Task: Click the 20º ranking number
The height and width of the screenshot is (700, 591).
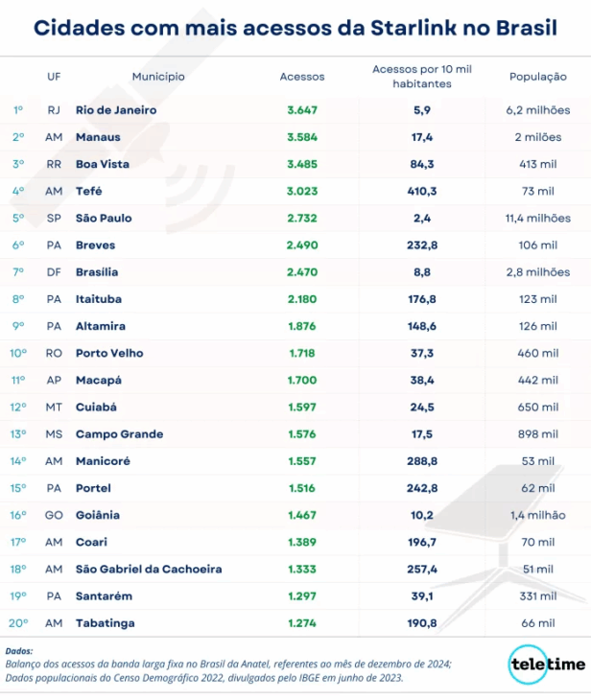Action: 18,623
